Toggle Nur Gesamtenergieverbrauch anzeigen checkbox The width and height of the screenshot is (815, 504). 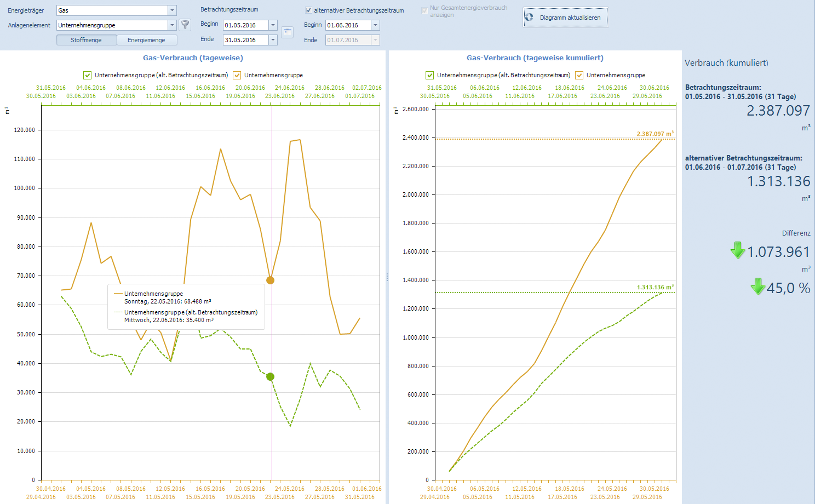click(x=424, y=11)
